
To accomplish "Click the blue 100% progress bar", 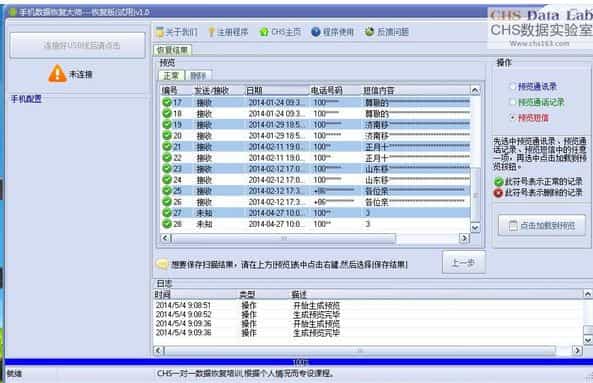I will coord(299,362).
